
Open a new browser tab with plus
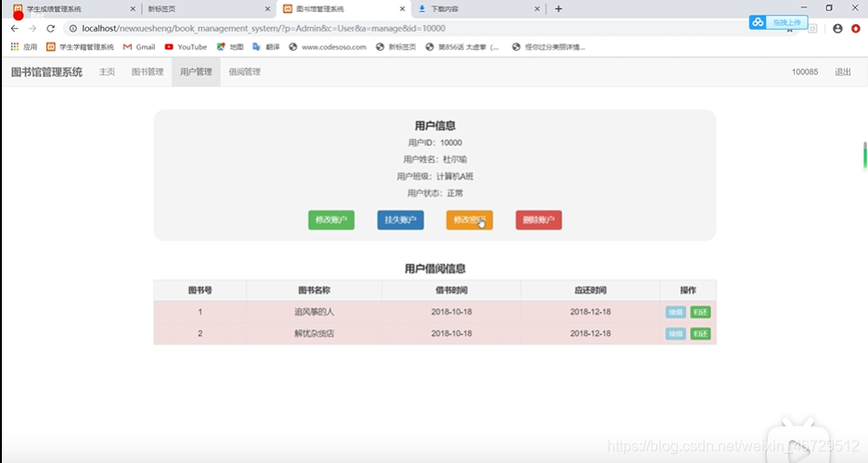pos(559,9)
